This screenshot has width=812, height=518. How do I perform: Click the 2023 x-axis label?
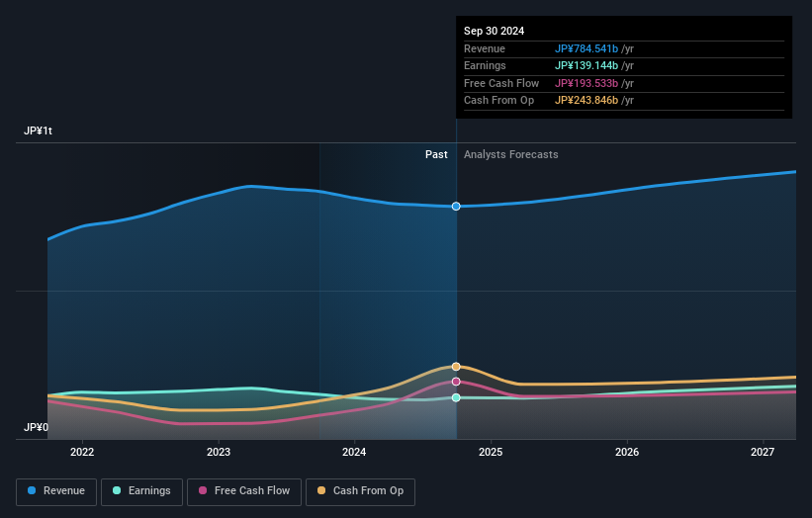(219, 453)
